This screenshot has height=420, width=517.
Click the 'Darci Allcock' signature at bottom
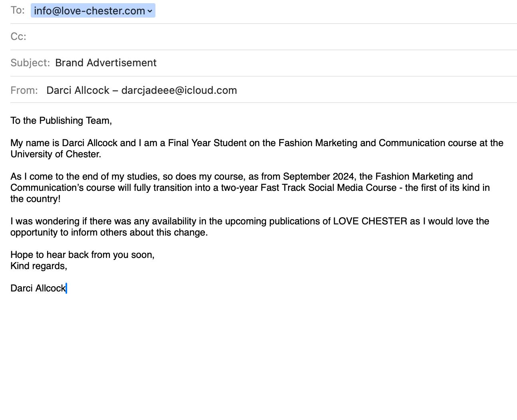click(38, 288)
